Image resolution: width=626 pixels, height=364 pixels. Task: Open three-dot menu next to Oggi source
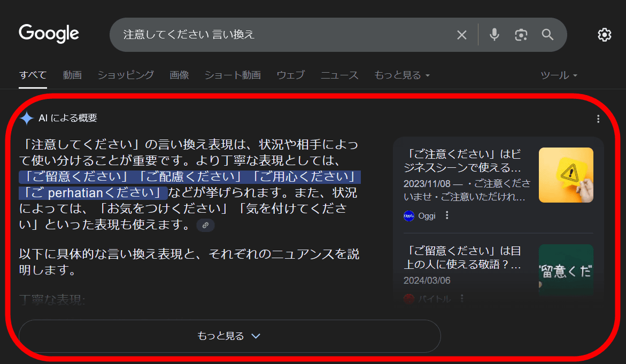click(x=447, y=215)
